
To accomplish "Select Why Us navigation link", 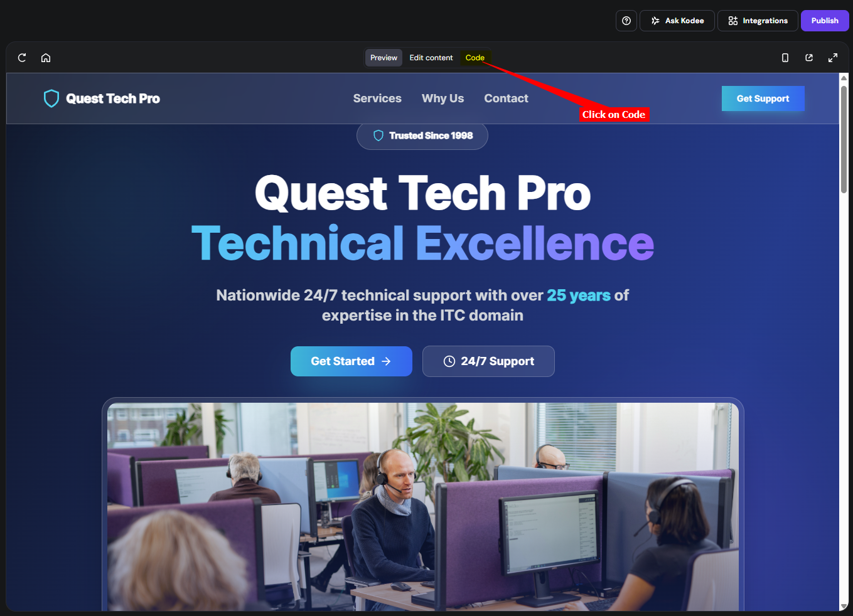I will click(443, 98).
